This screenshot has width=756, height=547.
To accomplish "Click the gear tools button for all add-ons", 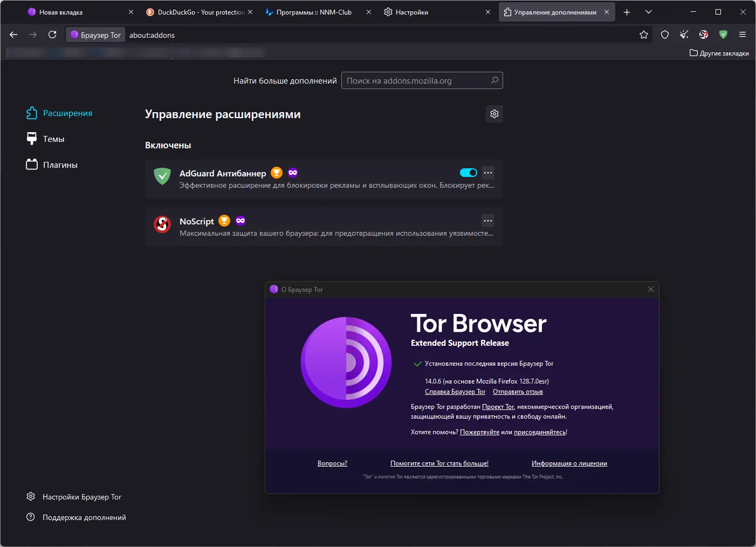I will [494, 114].
